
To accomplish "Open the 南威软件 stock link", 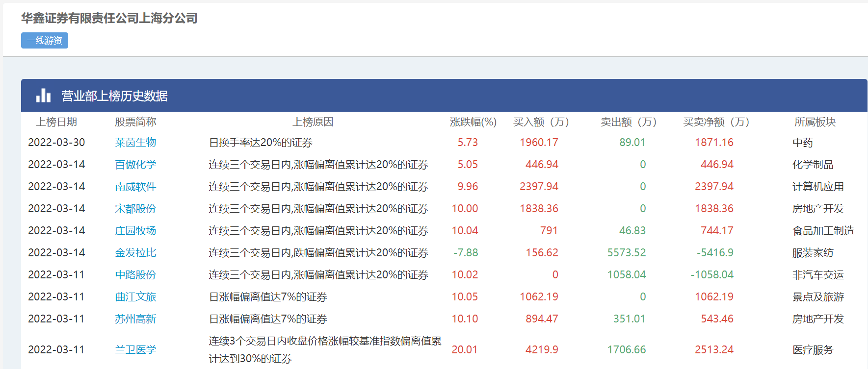I will coord(135,187).
